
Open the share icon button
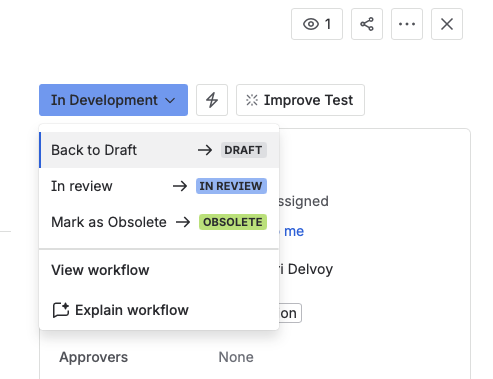[367, 24]
